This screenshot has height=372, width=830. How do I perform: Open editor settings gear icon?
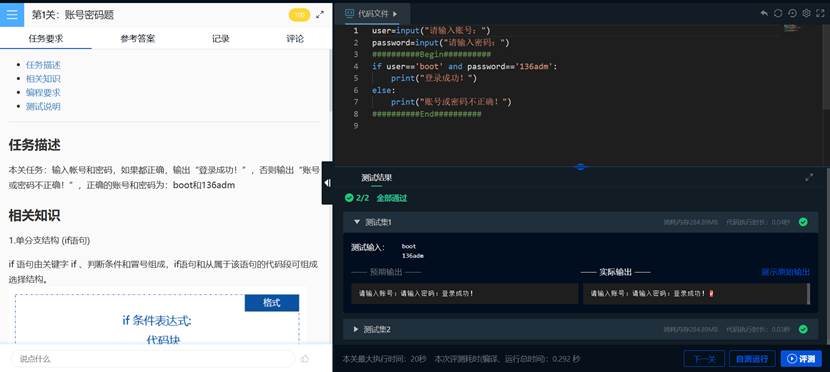(806, 13)
